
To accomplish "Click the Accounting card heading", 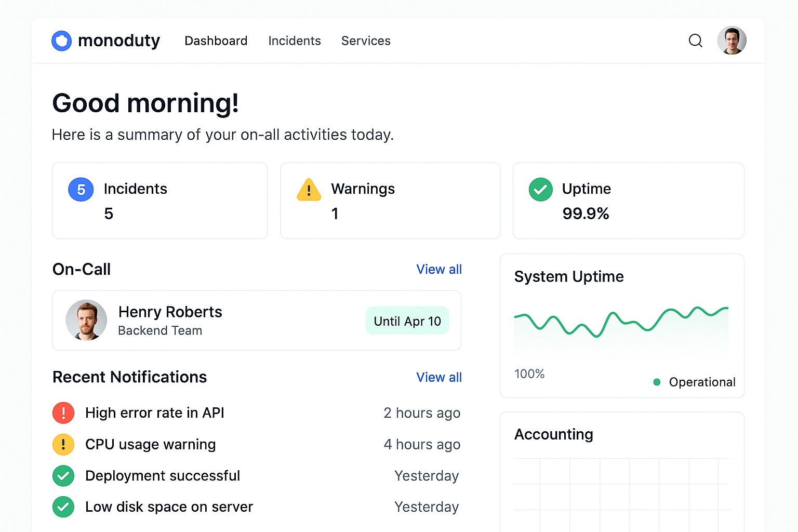I will click(554, 434).
